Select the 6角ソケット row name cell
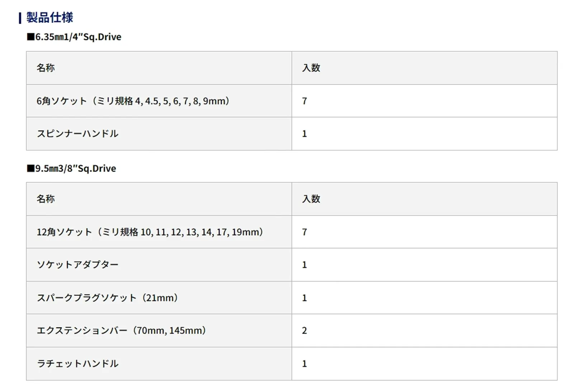Image resolution: width=574 pixels, height=392 pixels. 133,101
